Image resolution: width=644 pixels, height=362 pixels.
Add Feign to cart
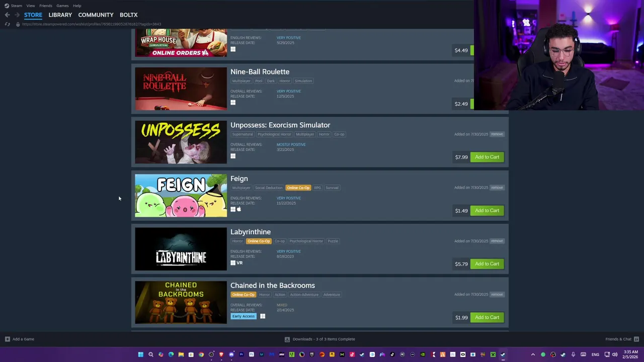coord(487,210)
